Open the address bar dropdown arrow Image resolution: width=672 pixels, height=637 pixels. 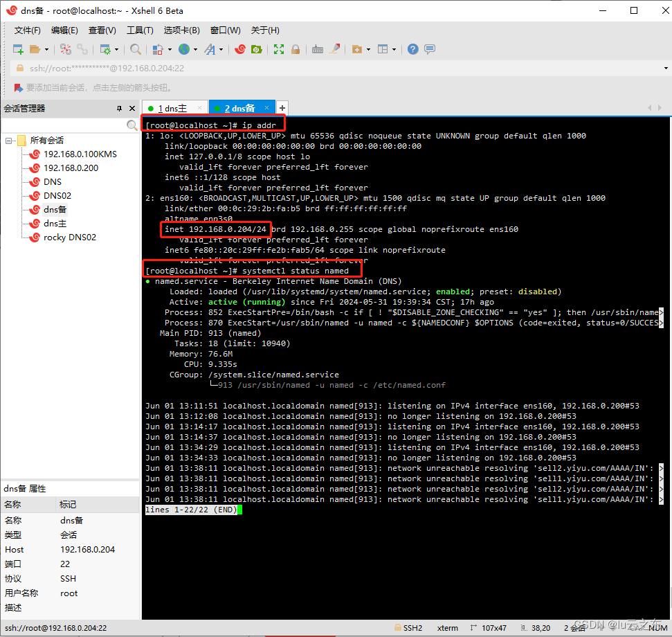click(665, 68)
